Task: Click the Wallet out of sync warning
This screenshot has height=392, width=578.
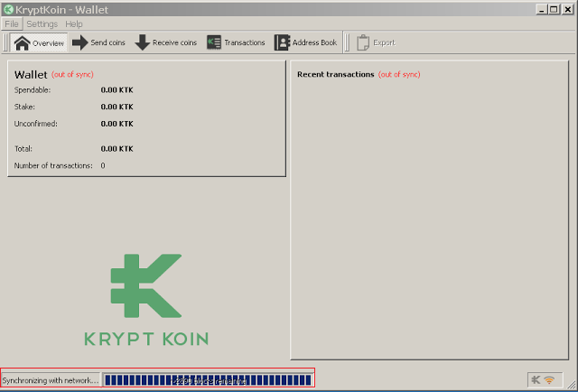Action: (x=72, y=74)
